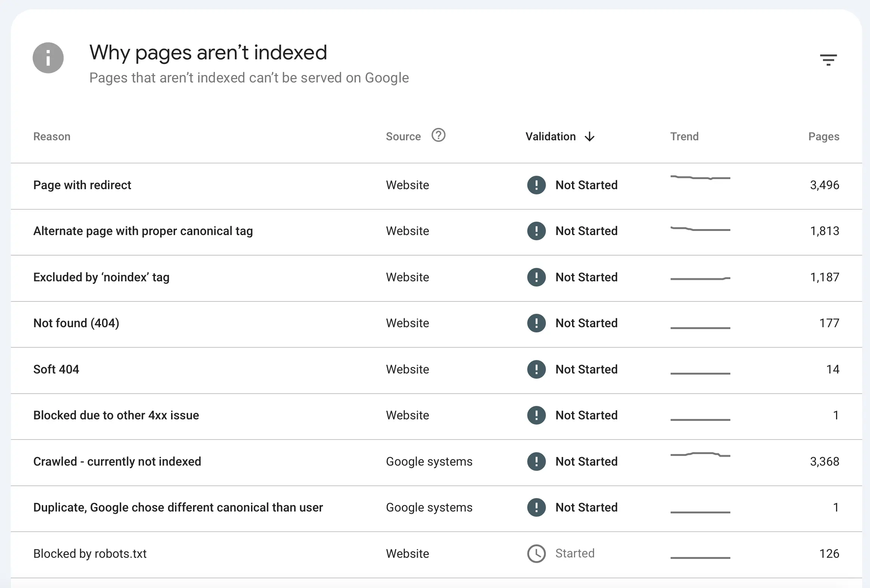This screenshot has height=588, width=870.
Task: Click the Reason column header
Action: [52, 137]
